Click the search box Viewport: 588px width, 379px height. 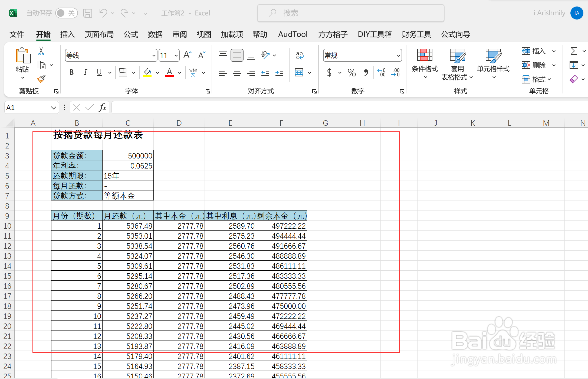pyautogui.click(x=351, y=13)
